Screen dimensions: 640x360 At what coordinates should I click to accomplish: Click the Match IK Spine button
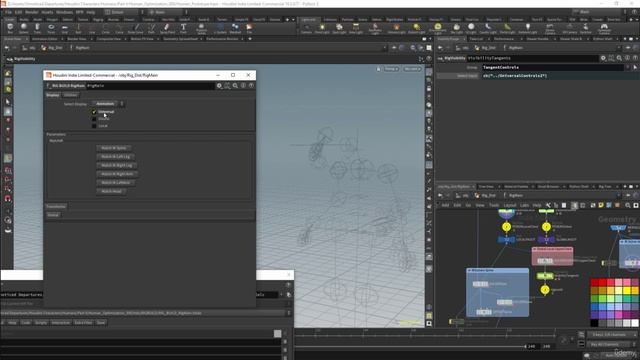point(114,148)
